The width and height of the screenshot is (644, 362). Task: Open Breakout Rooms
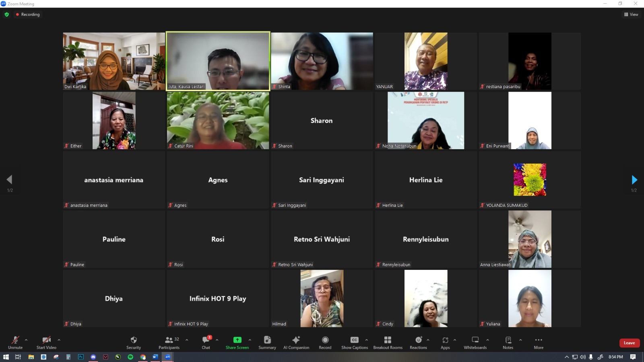pyautogui.click(x=388, y=340)
